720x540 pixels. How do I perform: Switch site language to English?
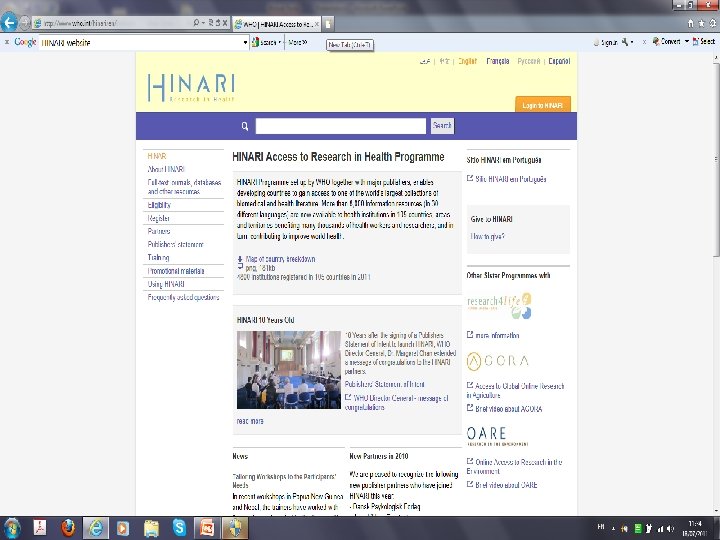[467, 61]
